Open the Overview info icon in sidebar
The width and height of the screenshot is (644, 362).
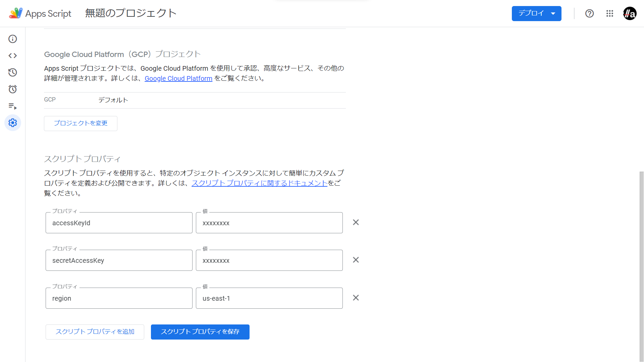point(13,39)
